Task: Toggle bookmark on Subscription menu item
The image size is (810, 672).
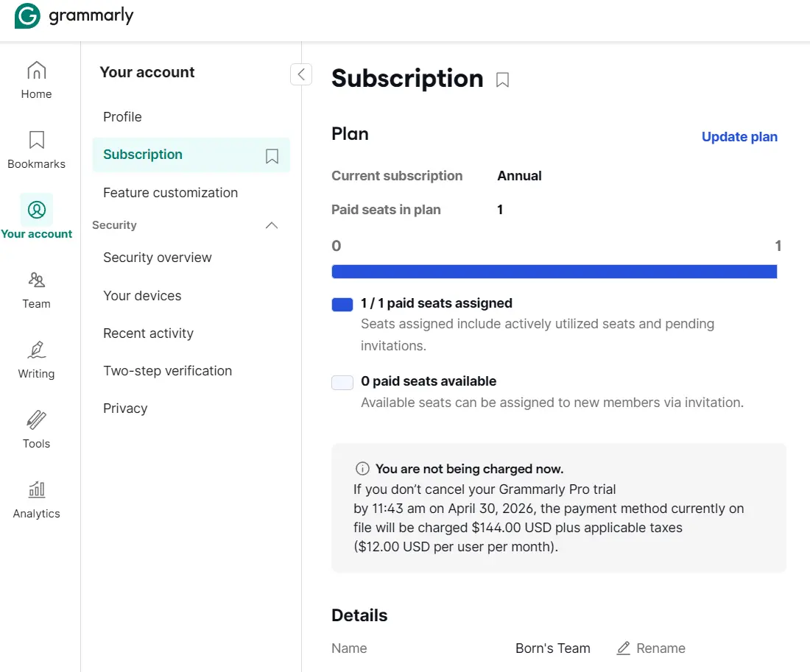Action: [272, 155]
